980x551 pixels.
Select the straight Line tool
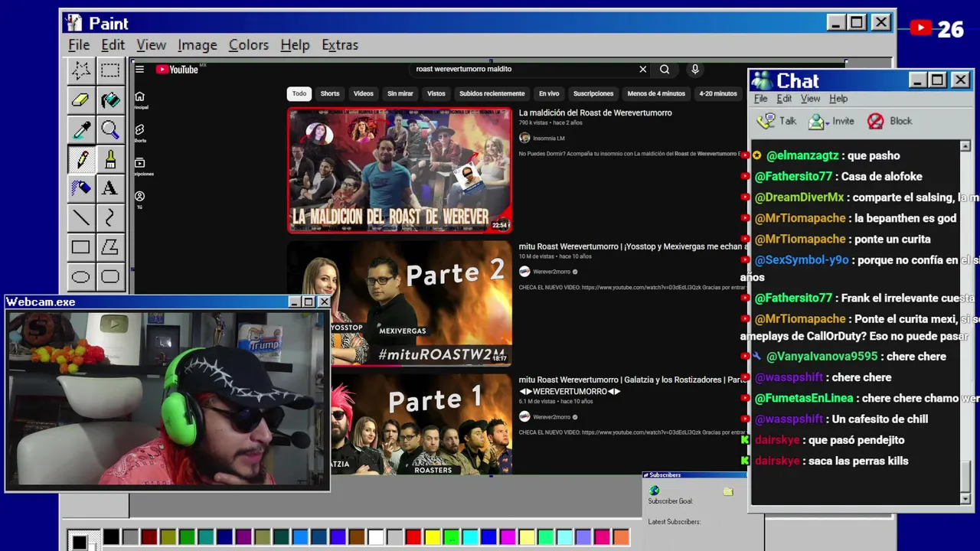coord(80,218)
